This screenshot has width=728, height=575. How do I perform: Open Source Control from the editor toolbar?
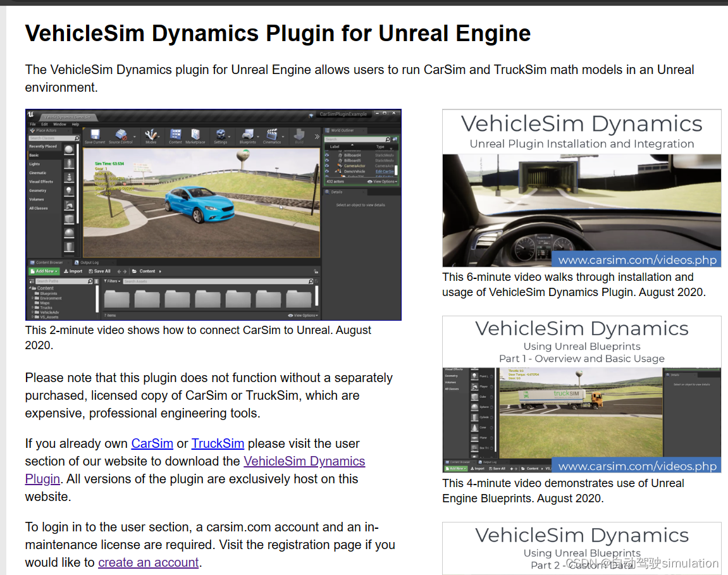(x=121, y=136)
